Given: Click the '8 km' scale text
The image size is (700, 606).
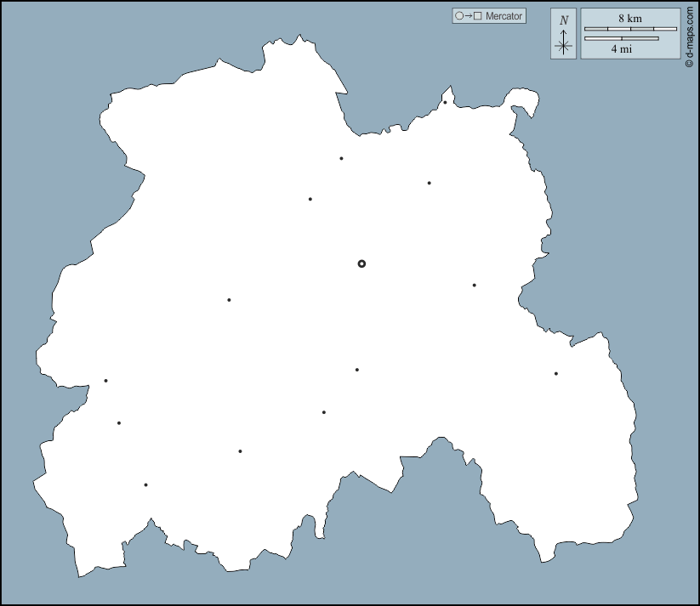Looking at the screenshot, I should 630,18.
